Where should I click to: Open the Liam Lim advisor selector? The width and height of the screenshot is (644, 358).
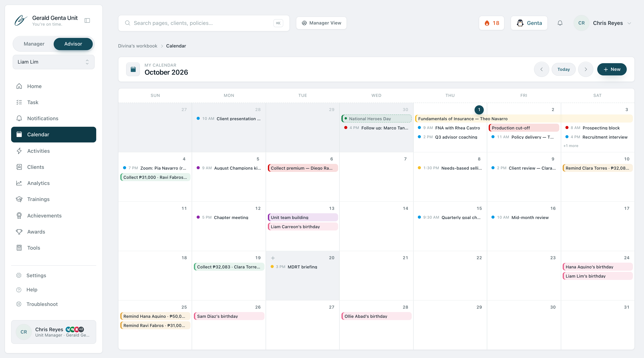(53, 62)
